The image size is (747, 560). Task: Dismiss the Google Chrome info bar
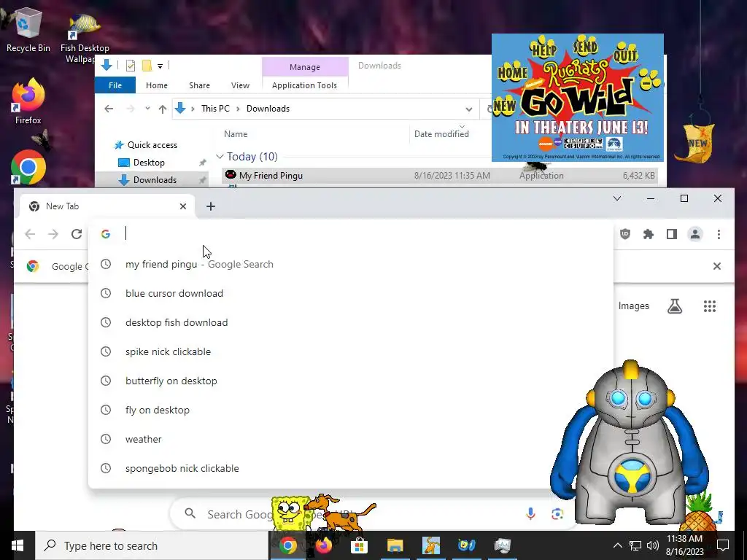click(716, 266)
